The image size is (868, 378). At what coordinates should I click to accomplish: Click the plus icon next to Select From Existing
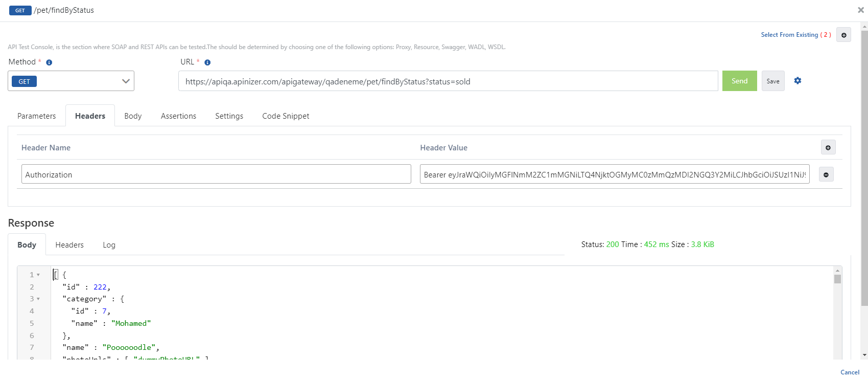tap(843, 35)
